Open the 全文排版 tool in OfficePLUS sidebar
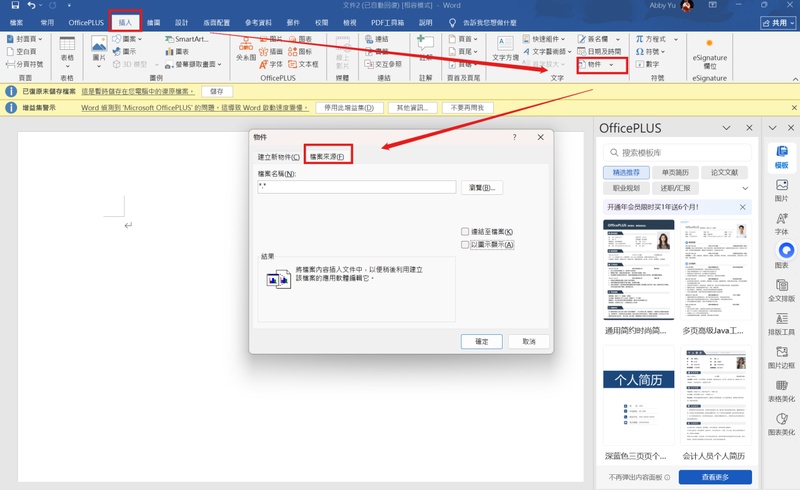The height and width of the screenshot is (490, 800). [x=782, y=290]
